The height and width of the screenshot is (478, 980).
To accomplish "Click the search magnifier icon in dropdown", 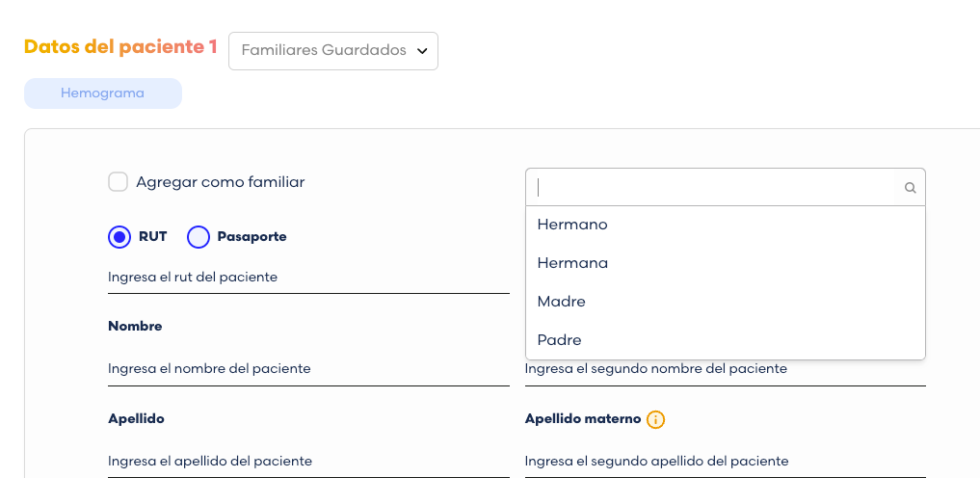I will tap(910, 188).
